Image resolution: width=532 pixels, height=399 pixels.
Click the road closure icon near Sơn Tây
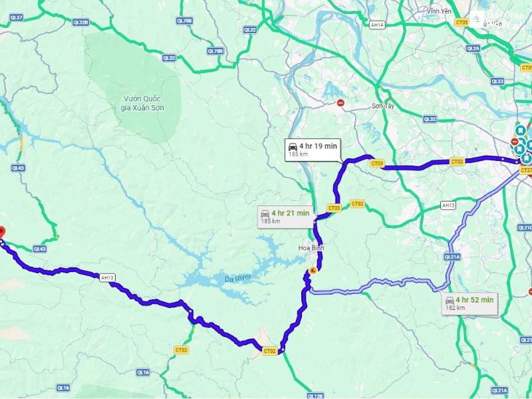click(340, 102)
